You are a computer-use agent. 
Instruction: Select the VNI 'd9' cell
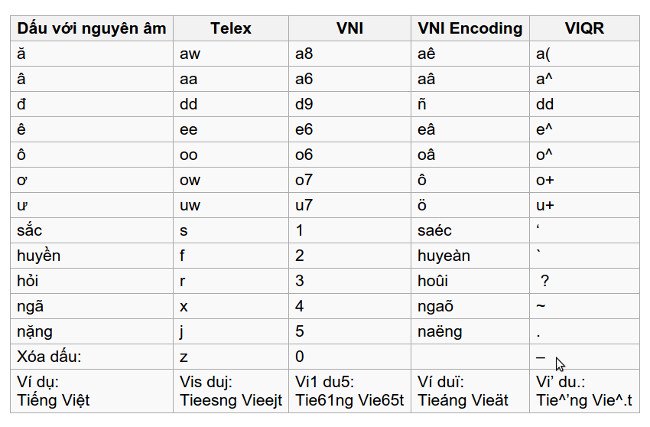point(349,104)
